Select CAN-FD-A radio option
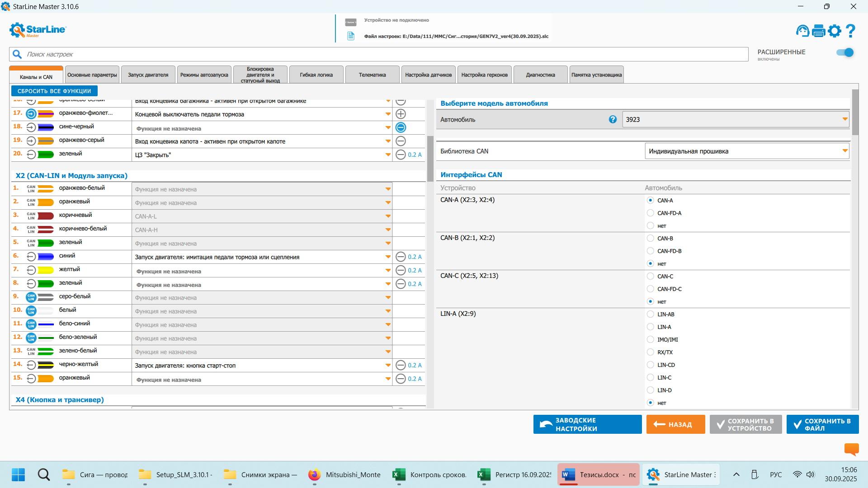Viewport: 868px width, 488px height. pyautogui.click(x=650, y=213)
